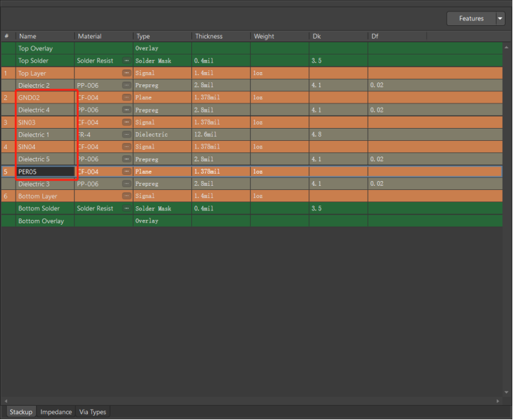
Task: Select the Bottom Overlay layer name
Action: pos(41,221)
